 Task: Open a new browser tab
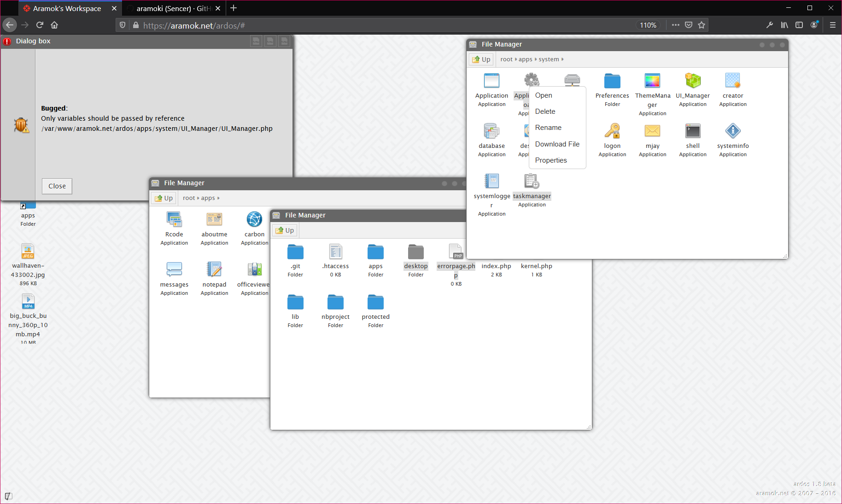coord(234,8)
